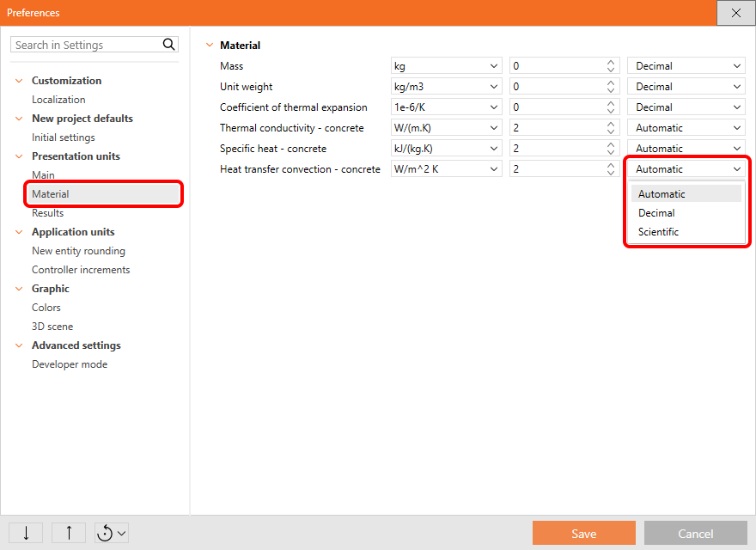Open Unit weight format Decimal dropdown

point(686,87)
